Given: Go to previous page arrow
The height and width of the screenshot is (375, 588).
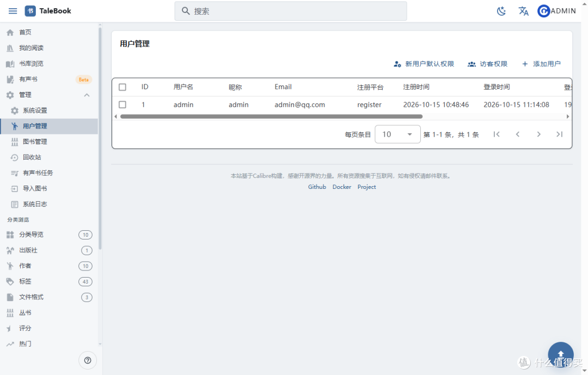Looking at the screenshot, I should [x=518, y=134].
